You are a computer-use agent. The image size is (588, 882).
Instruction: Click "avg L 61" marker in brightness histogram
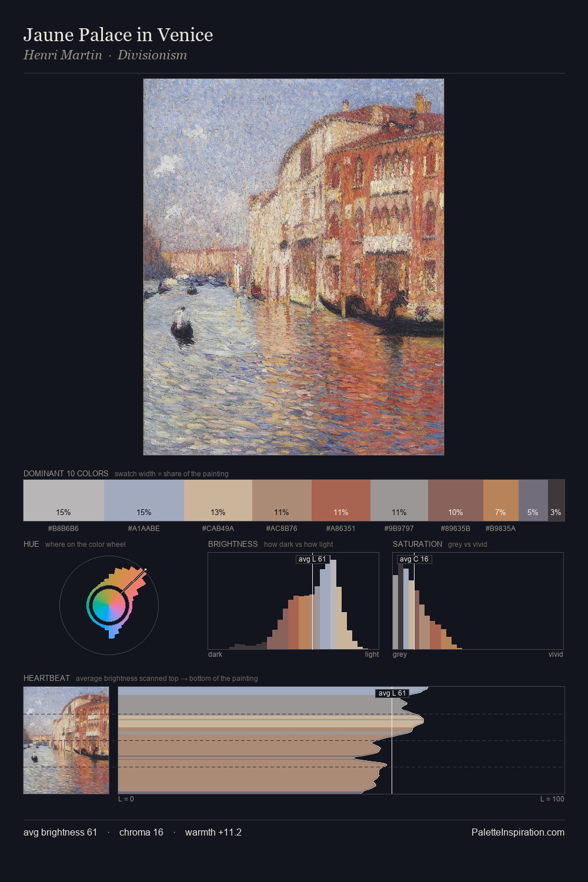point(312,559)
